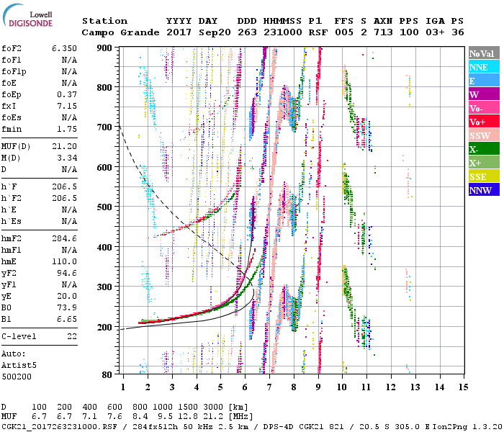
Task: Click the Ion2Png 1.3.20 version text
Action: pos(467,426)
